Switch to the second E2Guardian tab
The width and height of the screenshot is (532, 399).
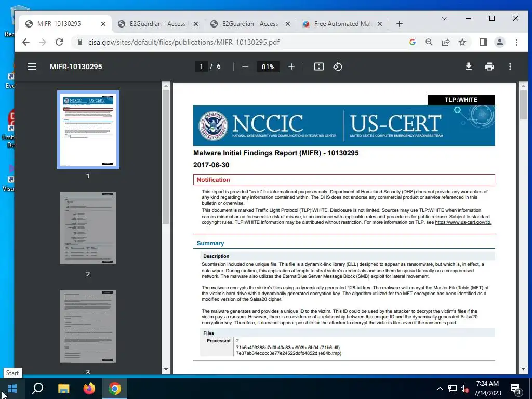pyautogui.click(x=250, y=24)
